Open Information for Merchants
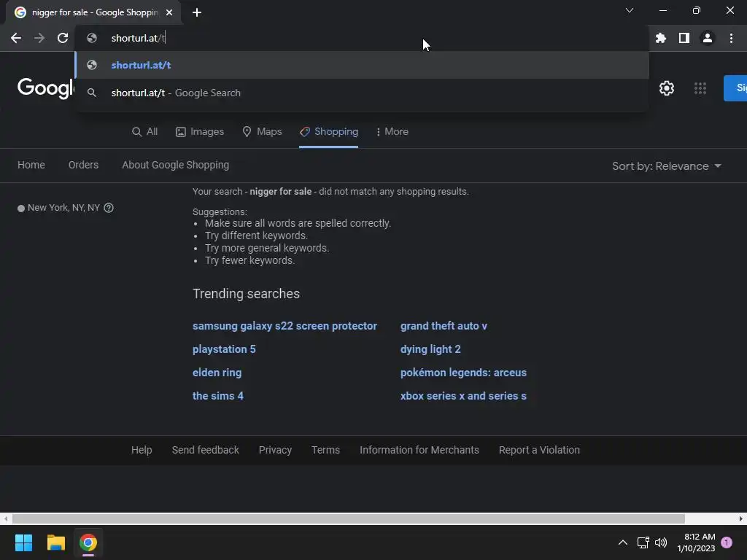This screenshot has height=560, width=747. pyautogui.click(x=419, y=450)
